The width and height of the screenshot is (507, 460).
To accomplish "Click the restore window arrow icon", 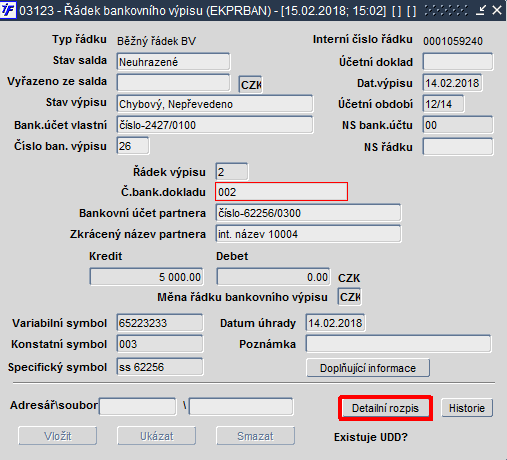I will pyautogui.click(x=480, y=11).
